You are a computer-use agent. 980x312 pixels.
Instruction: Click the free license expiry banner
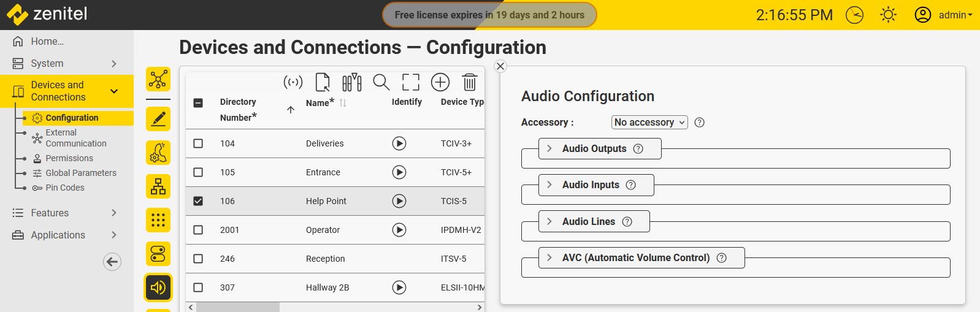489,15
